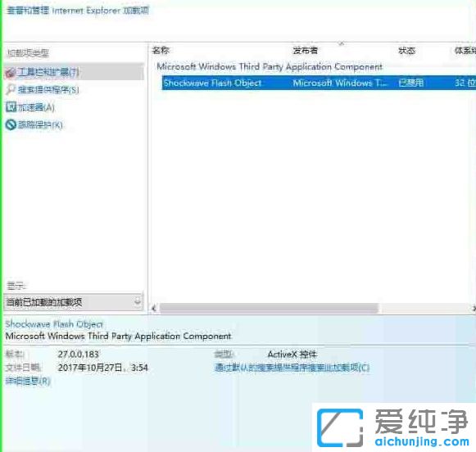Open 跟踪保护(K) add-on type
This screenshot has height=452, width=476.
40,125
